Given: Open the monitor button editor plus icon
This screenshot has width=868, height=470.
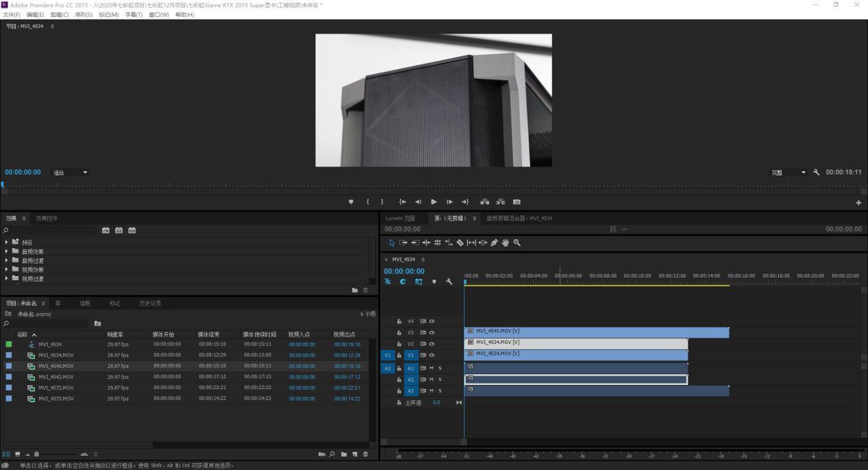Looking at the screenshot, I should 858,202.
